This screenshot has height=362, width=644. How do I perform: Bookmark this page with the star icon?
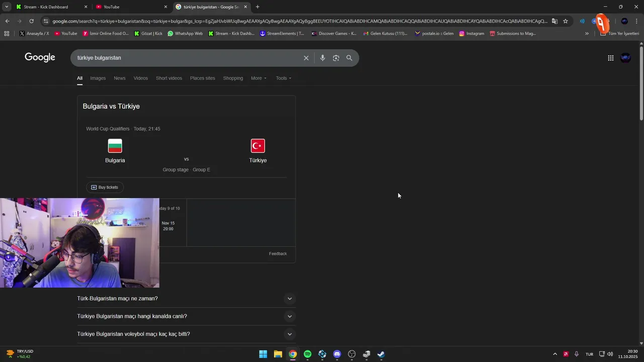pyautogui.click(x=566, y=21)
